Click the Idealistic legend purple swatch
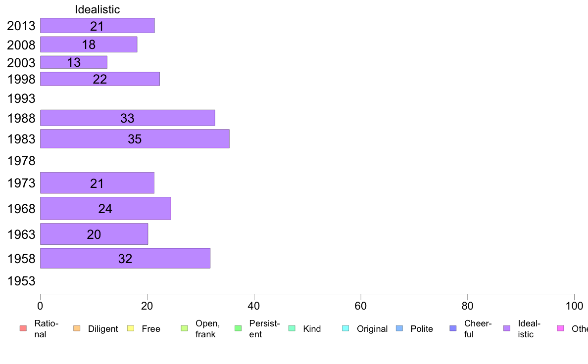588x364 pixels. click(x=507, y=328)
